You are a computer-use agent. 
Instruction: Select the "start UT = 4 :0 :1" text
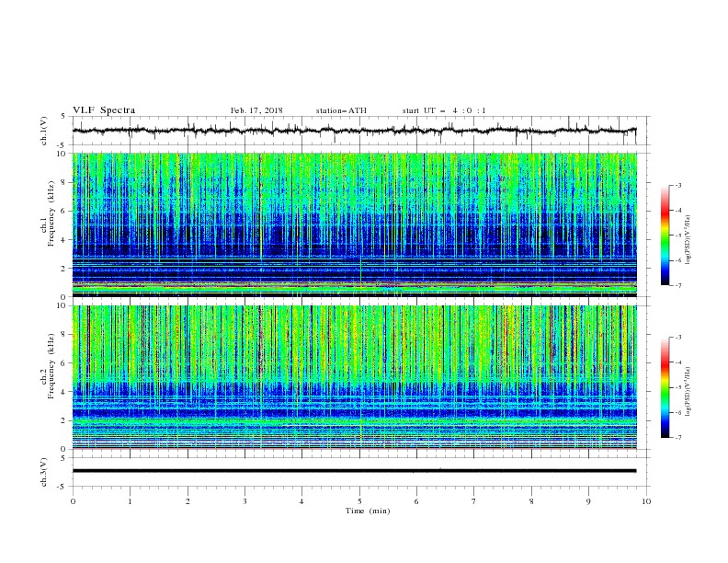coord(444,110)
